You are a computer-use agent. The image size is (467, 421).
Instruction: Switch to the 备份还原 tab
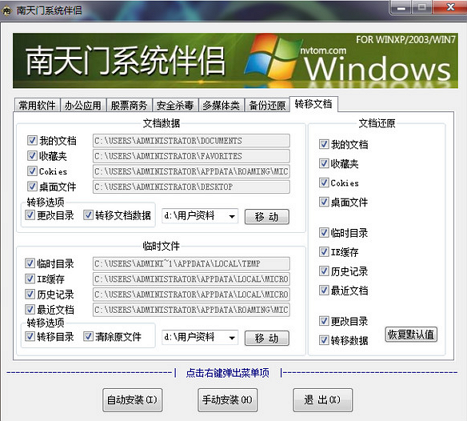coord(267,105)
